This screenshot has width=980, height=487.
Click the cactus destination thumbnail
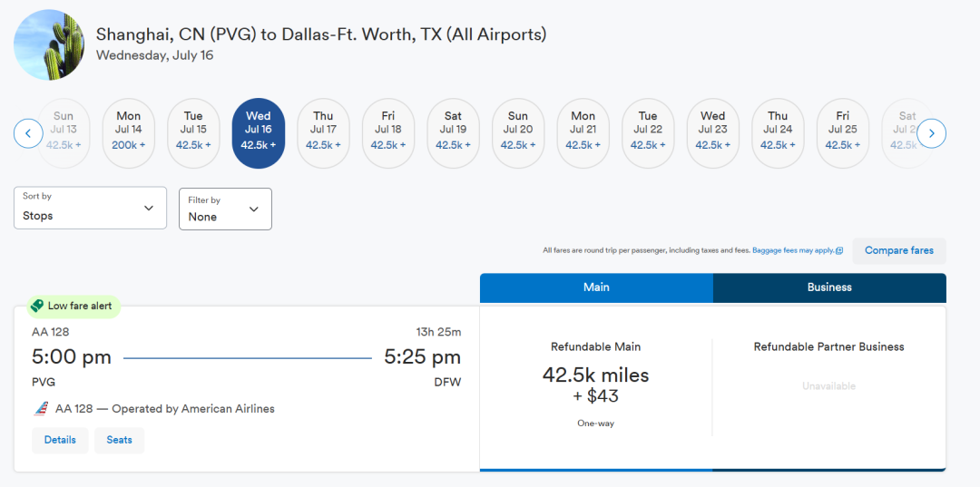tap(50, 44)
